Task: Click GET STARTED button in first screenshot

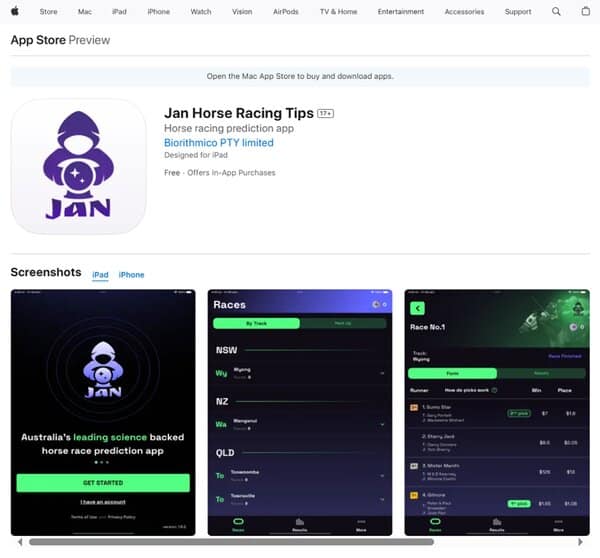Action: tap(103, 483)
